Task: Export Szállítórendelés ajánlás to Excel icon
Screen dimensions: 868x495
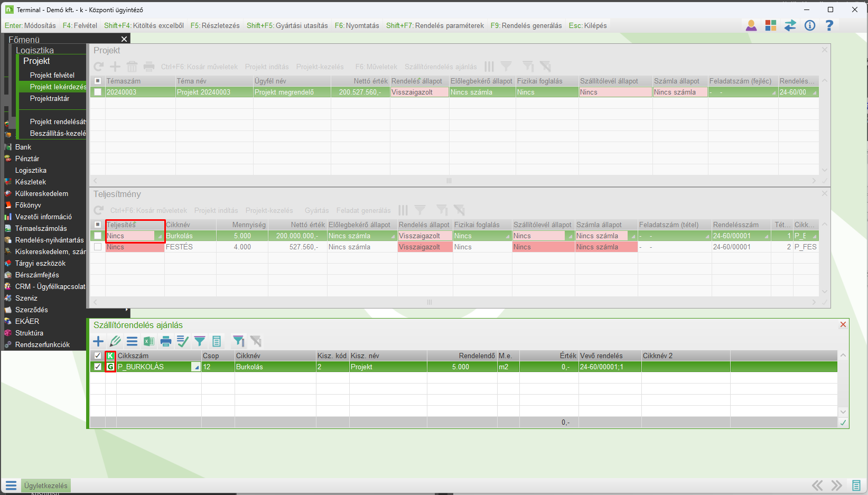Action: (x=149, y=341)
